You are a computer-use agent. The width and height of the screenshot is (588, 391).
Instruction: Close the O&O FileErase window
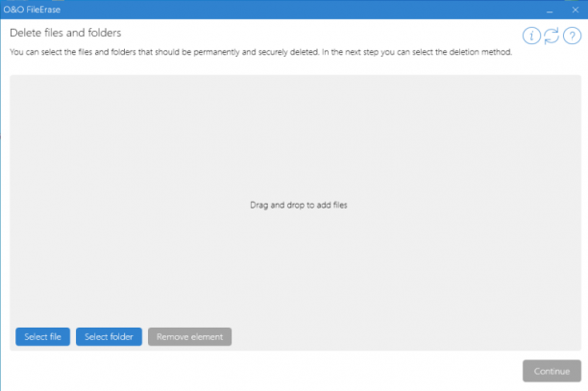click(576, 11)
